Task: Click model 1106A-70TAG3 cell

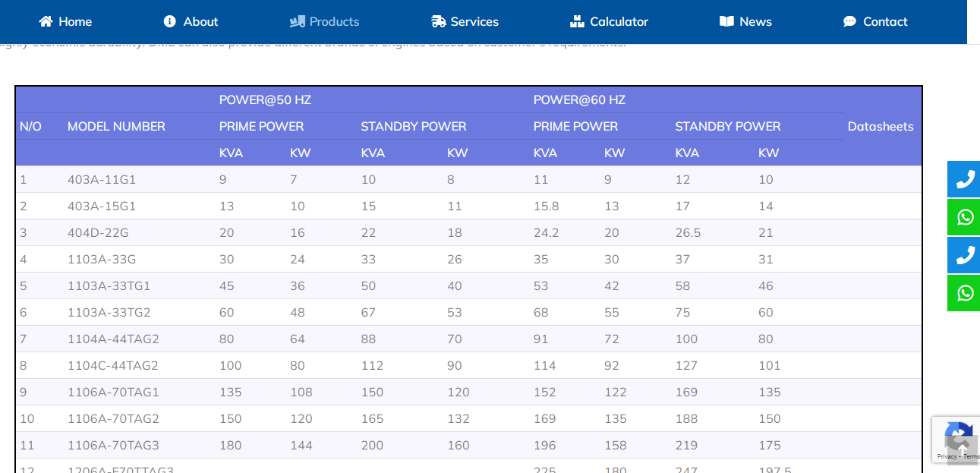Action: click(x=113, y=445)
